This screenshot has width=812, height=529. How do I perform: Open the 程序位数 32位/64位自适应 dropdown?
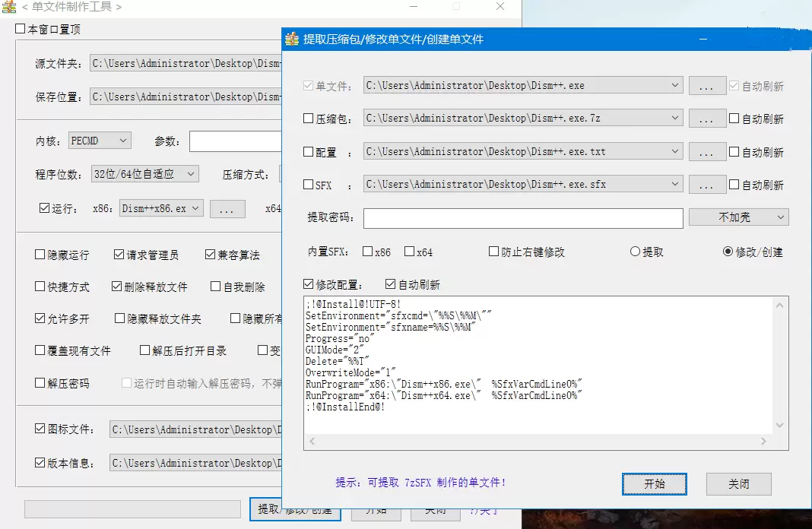pos(144,174)
